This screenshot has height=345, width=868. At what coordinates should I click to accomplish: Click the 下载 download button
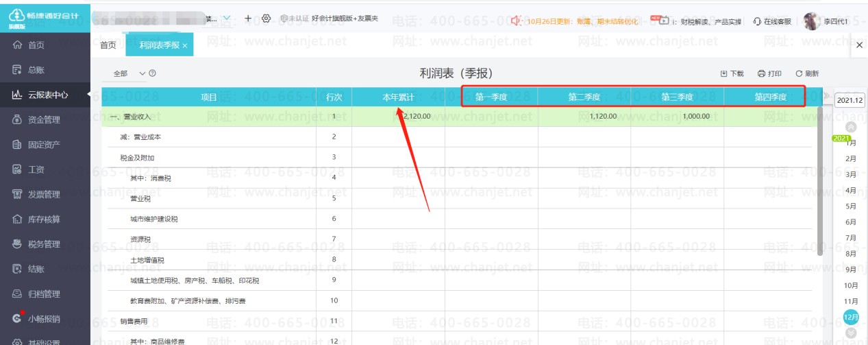click(x=732, y=73)
